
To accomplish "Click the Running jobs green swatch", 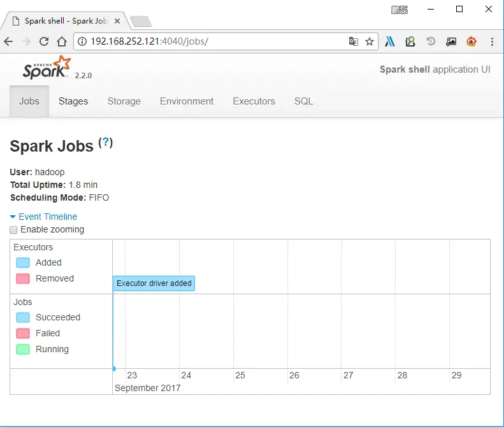I will pyautogui.click(x=23, y=349).
